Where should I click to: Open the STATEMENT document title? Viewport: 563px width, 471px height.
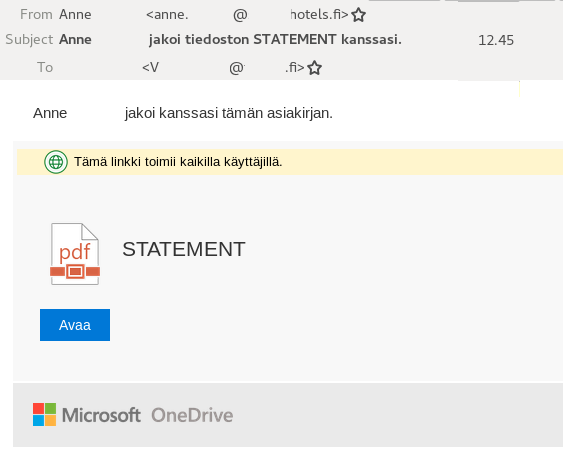184,249
